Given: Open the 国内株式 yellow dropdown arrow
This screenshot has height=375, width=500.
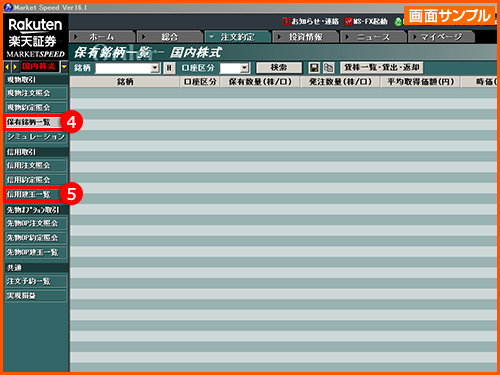Looking at the screenshot, I should (64, 67).
